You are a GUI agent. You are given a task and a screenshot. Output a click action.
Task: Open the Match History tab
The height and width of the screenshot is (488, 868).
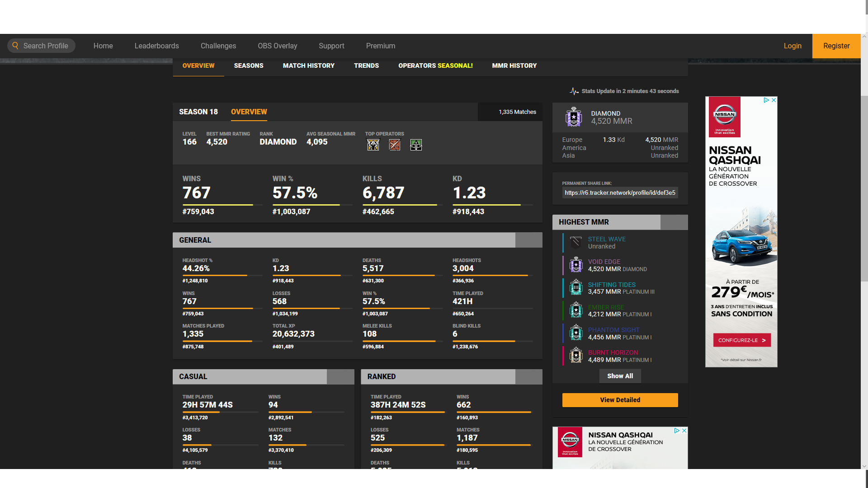pyautogui.click(x=309, y=66)
